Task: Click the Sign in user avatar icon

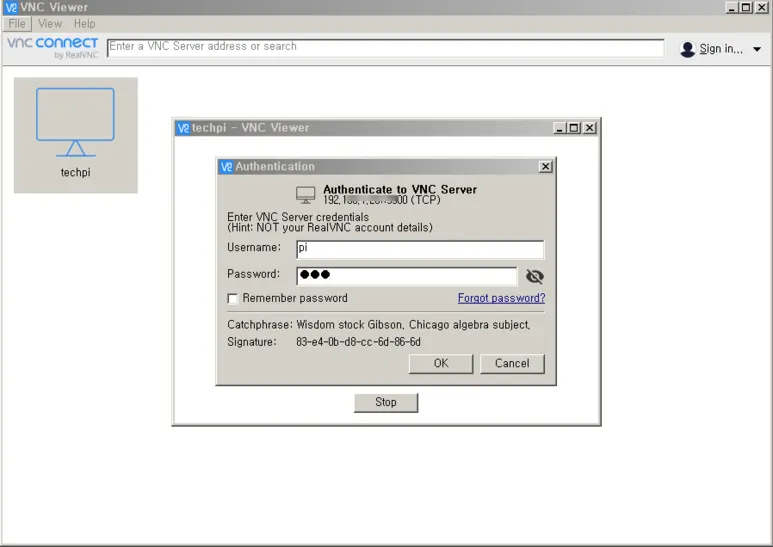Action: [x=687, y=49]
